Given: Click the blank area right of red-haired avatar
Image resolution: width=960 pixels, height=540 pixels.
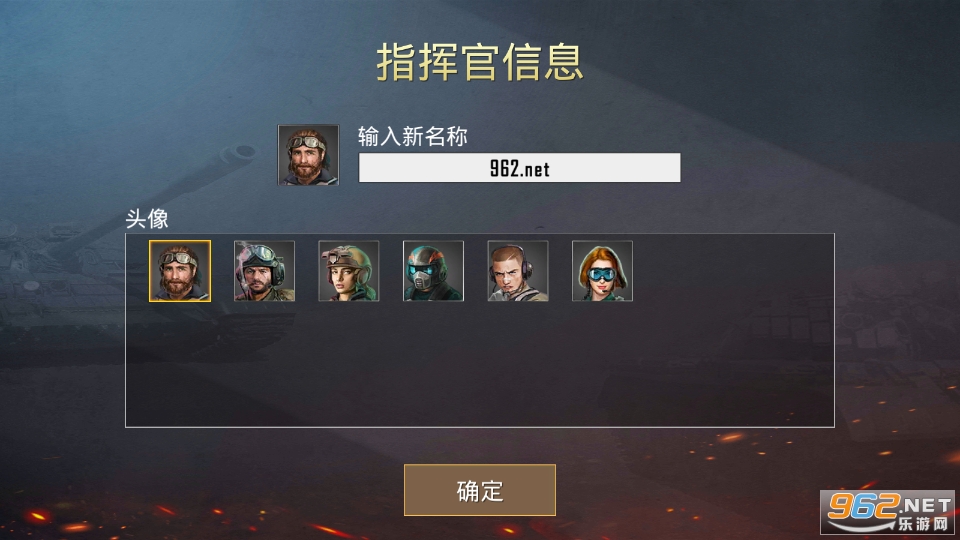Looking at the screenshot, I should (x=733, y=271).
